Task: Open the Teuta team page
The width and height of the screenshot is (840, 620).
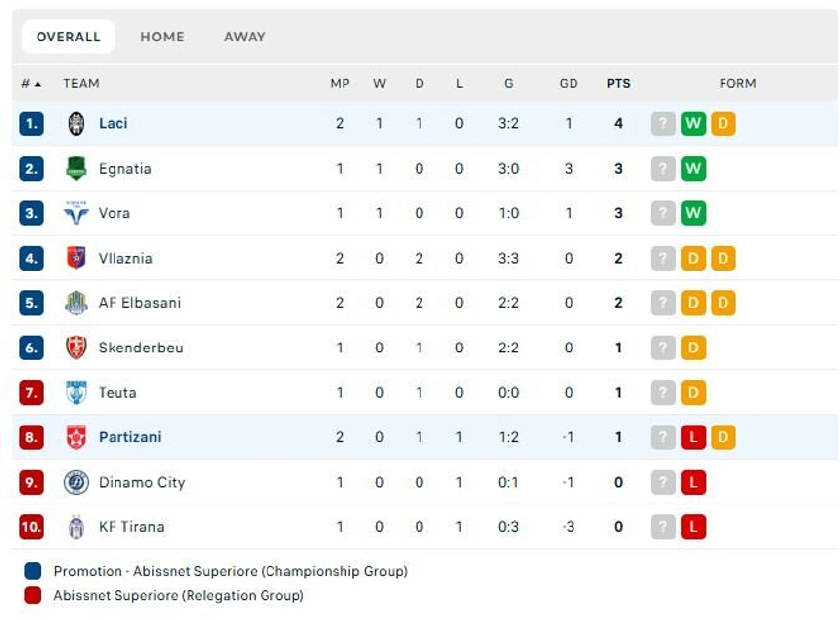Action: coord(117,393)
